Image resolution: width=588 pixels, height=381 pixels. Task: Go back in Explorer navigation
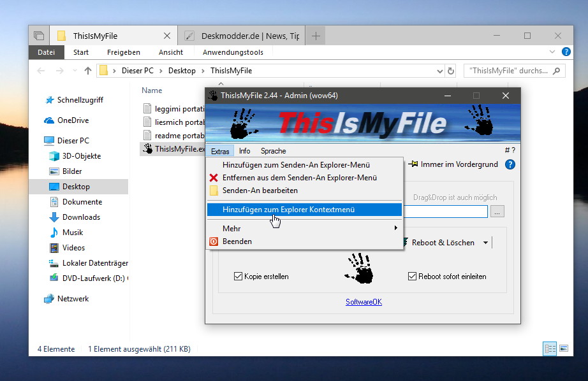[x=41, y=71]
